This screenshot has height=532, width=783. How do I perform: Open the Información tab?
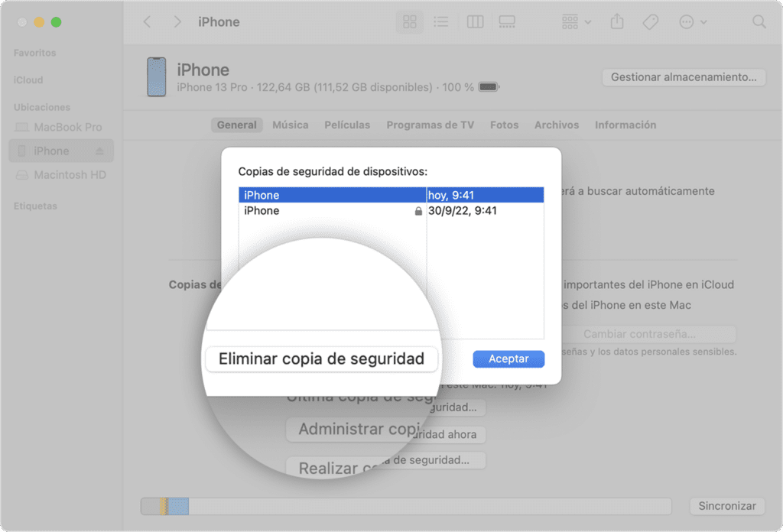tap(625, 125)
